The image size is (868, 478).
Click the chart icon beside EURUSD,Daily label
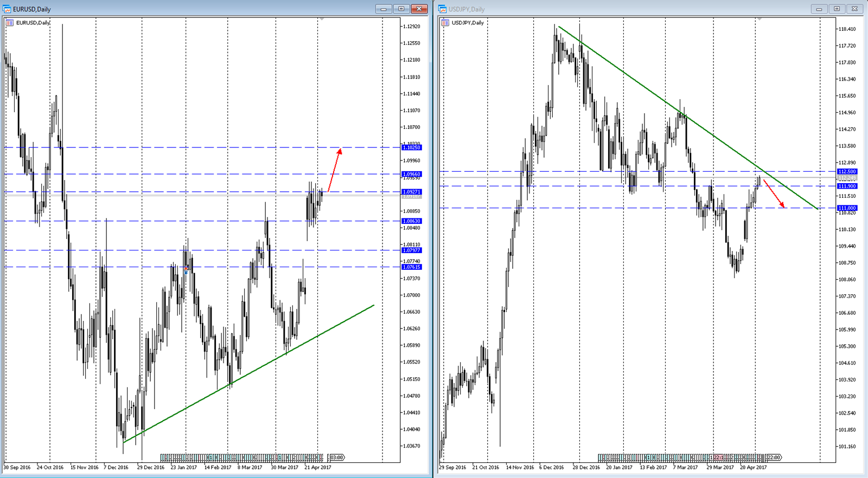point(10,23)
